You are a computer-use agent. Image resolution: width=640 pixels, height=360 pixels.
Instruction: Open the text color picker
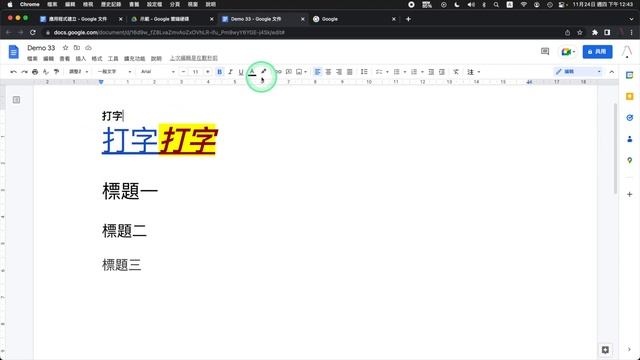[x=252, y=72]
